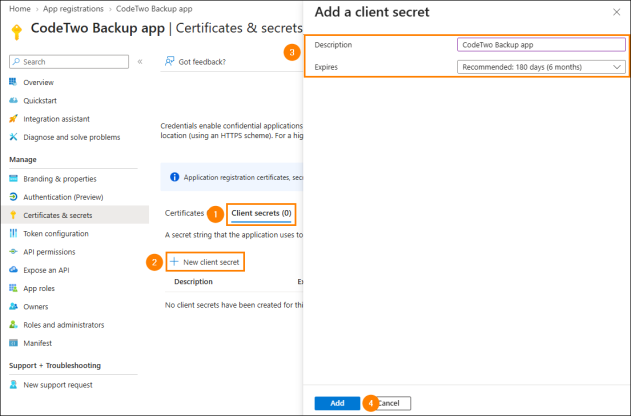Click the blue info icon in the banner
Image resolution: width=631 pixels, height=416 pixels.
[174, 177]
